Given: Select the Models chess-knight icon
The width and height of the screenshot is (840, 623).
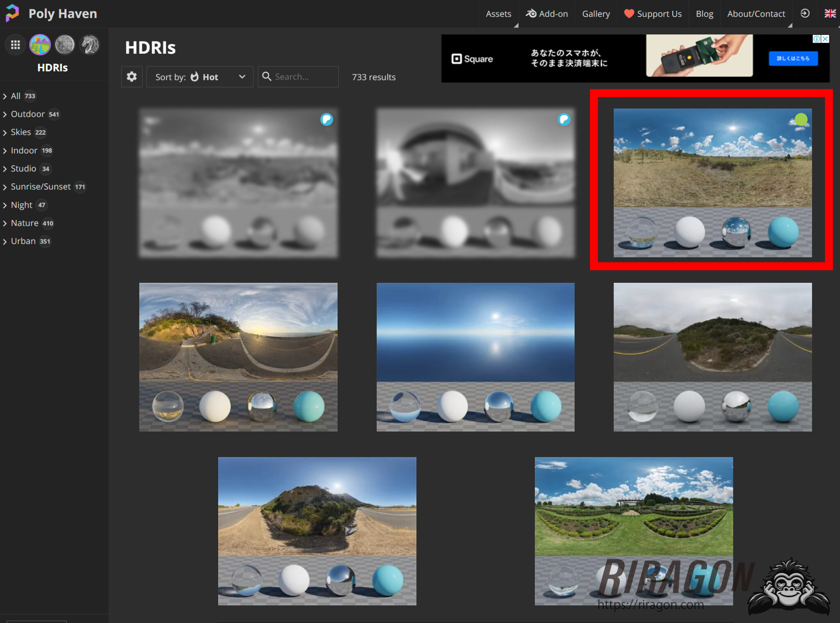Looking at the screenshot, I should click(x=89, y=44).
